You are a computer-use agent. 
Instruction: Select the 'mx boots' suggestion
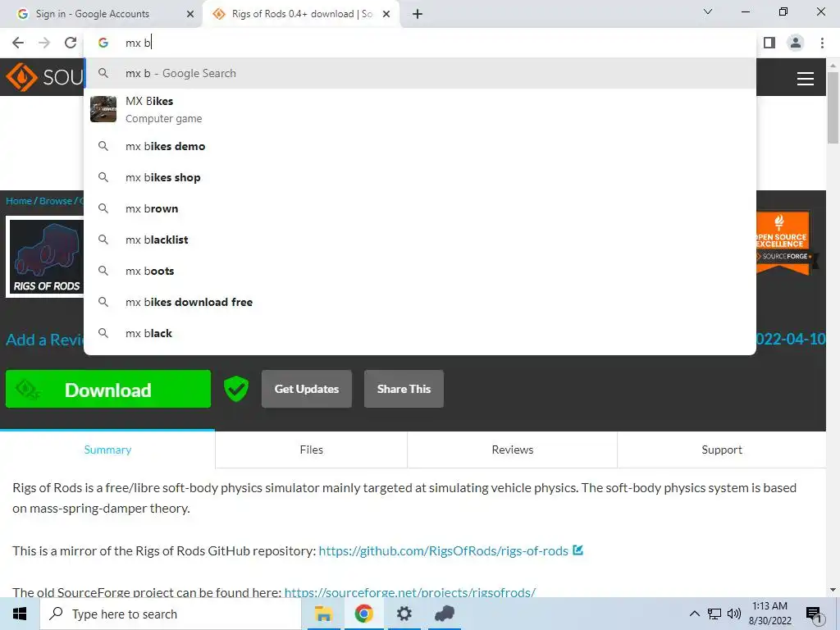pyautogui.click(x=420, y=271)
